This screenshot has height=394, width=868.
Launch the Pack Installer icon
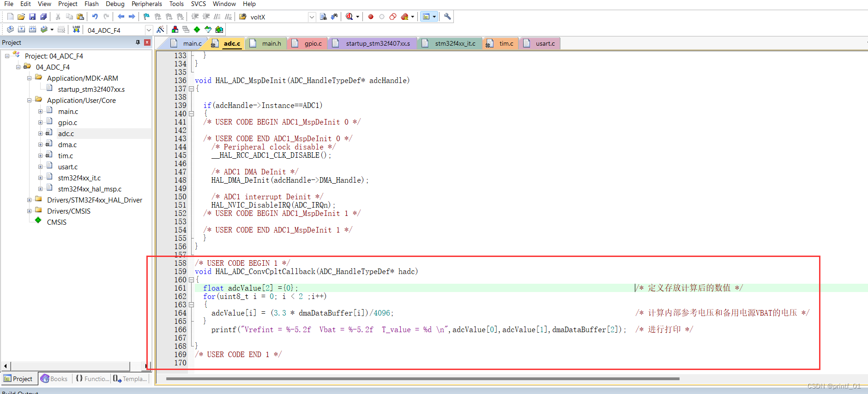(219, 30)
